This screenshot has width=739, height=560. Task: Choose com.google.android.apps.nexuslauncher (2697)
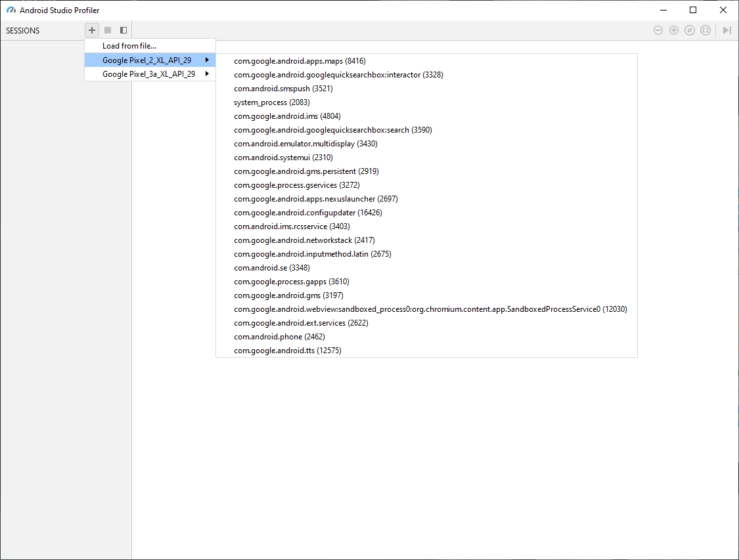pos(315,199)
